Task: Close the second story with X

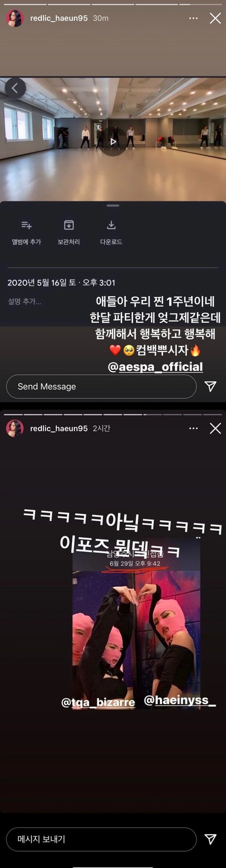Action: click(215, 428)
